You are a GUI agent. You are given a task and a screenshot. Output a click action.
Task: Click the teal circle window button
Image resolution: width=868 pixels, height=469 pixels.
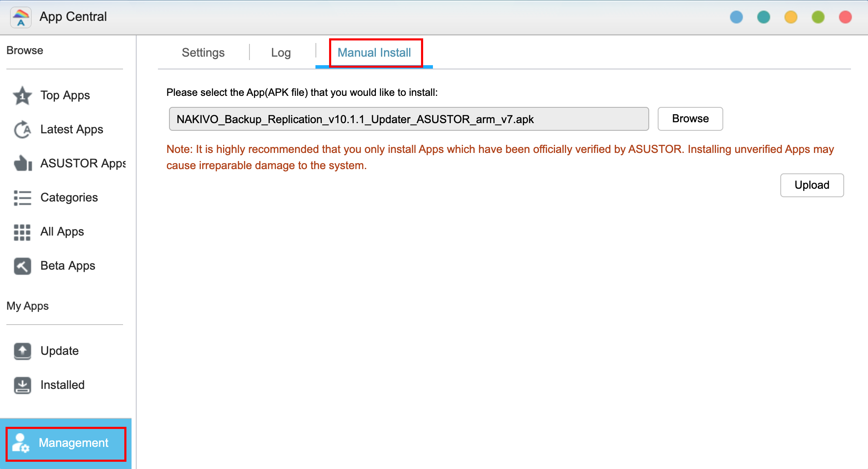(x=764, y=17)
